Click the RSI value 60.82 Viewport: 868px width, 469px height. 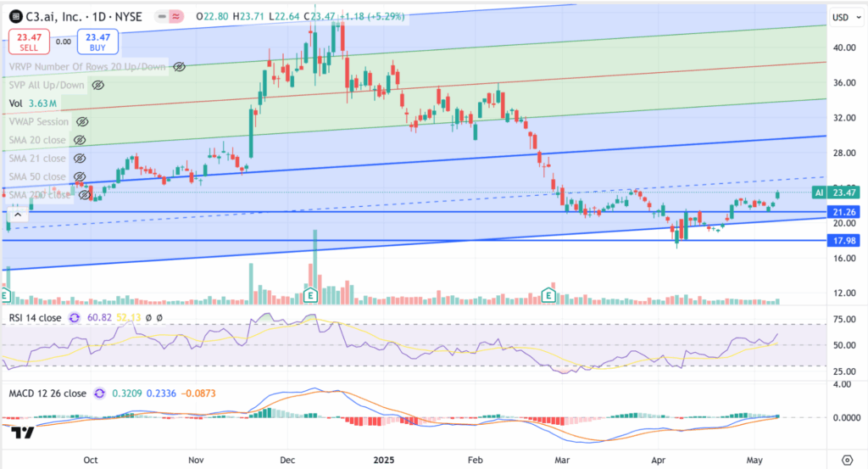100,318
